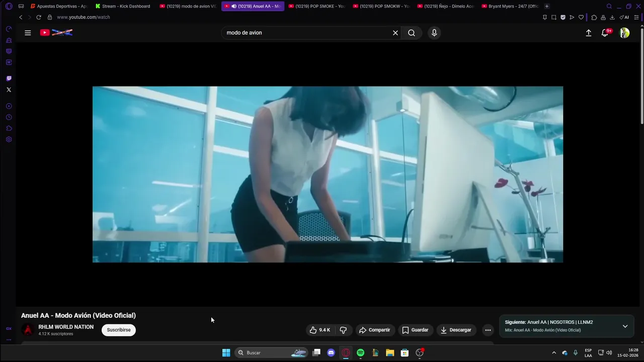Screen dimensions: 644x362
Task: Open the account avatar menu
Action: 624,33
